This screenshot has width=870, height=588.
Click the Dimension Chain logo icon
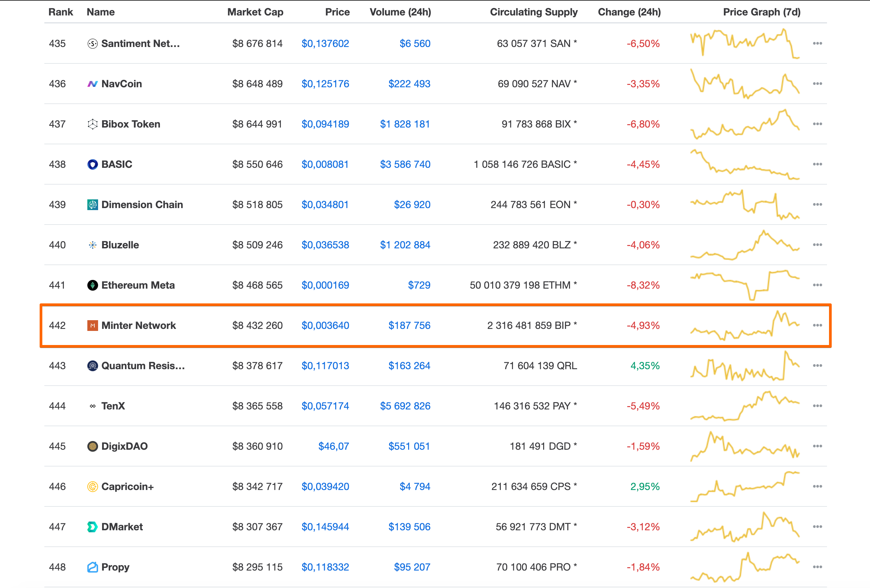point(92,205)
